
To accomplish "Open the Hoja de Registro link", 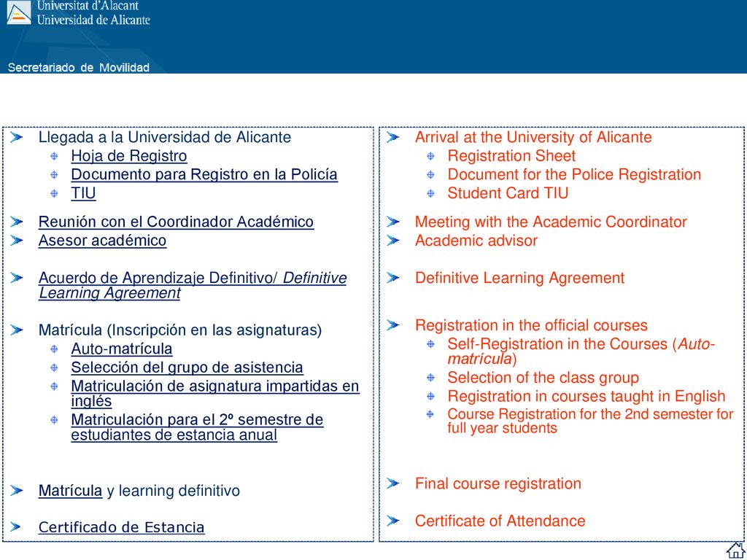I will point(128,156).
